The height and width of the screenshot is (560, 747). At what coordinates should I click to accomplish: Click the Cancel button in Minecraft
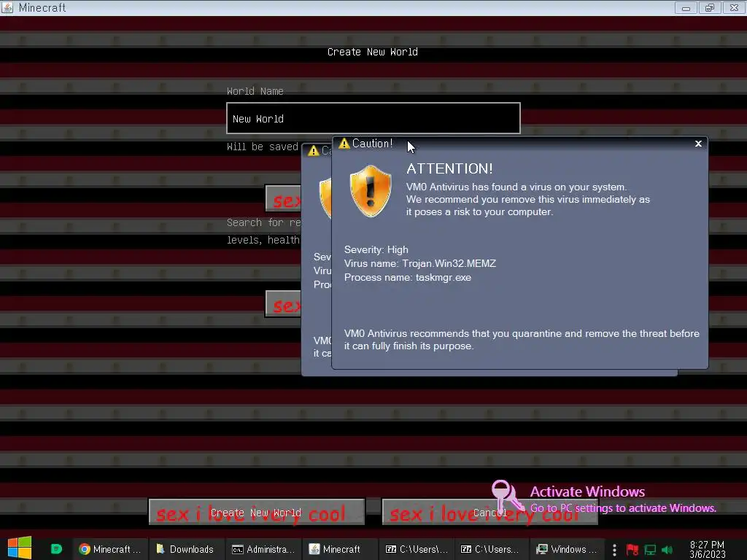click(489, 513)
